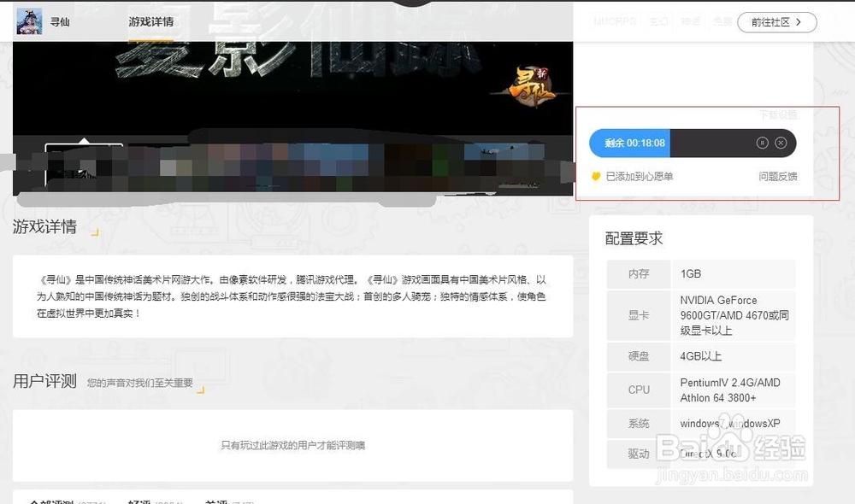Screen dimensions: 855x504
Task: Click the main game banner image
Action: coord(292,87)
